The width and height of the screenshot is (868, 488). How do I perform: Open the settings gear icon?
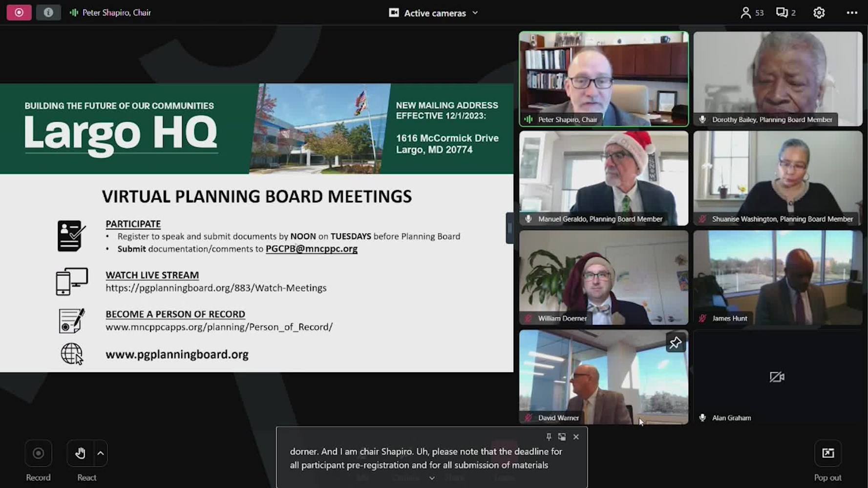pyautogui.click(x=819, y=13)
